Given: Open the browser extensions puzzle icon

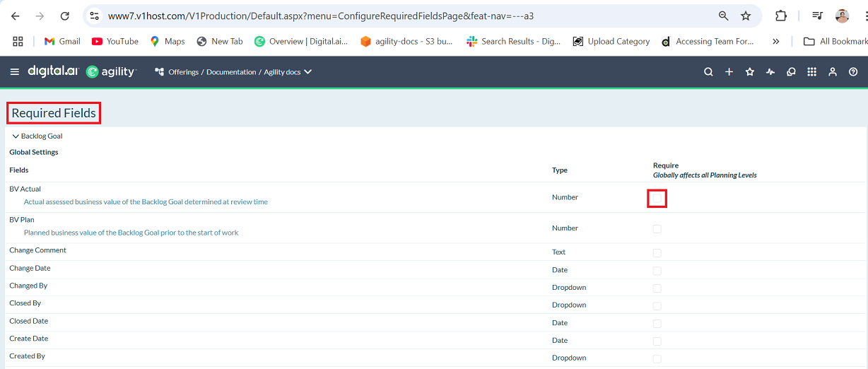Looking at the screenshot, I should click(x=780, y=16).
